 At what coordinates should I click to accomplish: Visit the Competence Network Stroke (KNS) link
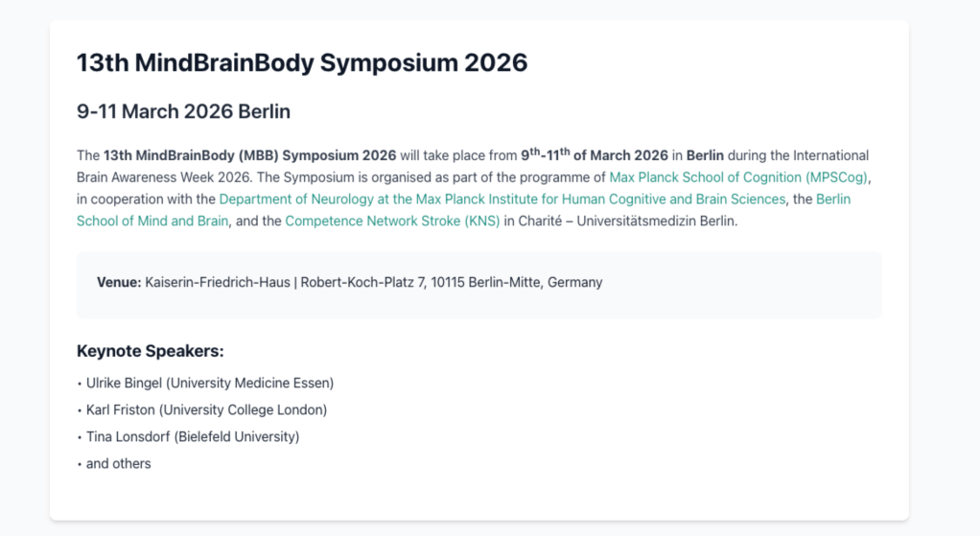[x=392, y=221]
